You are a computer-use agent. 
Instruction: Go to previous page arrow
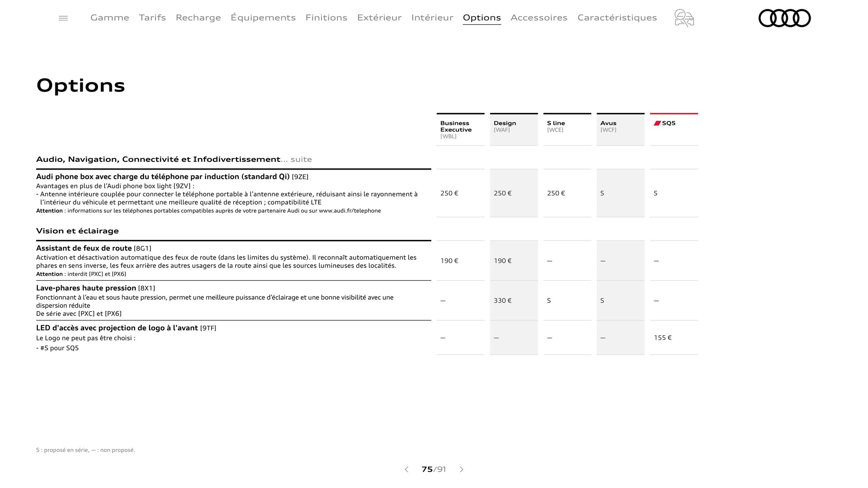click(406, 469)
